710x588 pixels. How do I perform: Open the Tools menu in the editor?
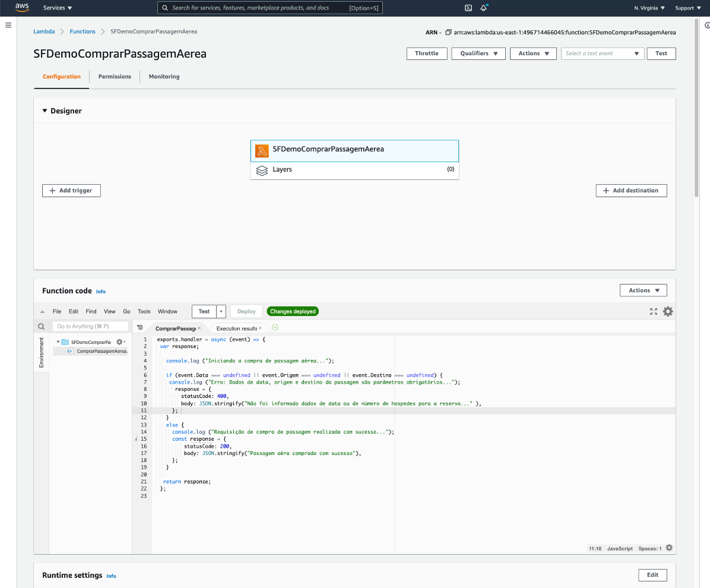[x=144, y=311]
